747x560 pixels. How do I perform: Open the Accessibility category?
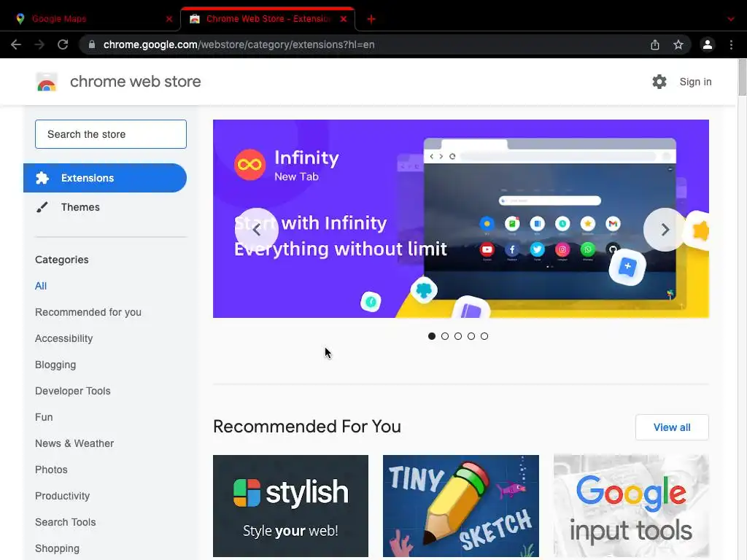64,338
